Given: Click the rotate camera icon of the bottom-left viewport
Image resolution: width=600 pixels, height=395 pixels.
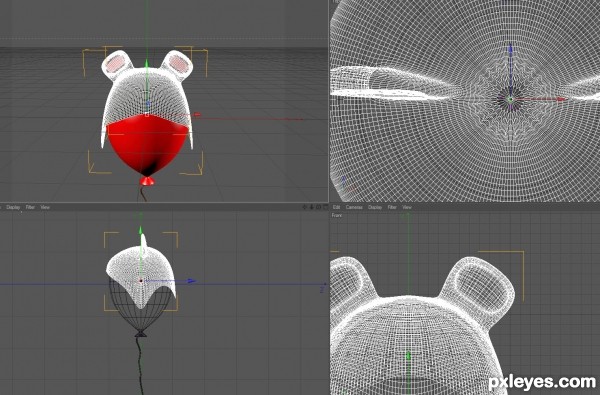Looking at the screenshot, I should coord(318,207).
